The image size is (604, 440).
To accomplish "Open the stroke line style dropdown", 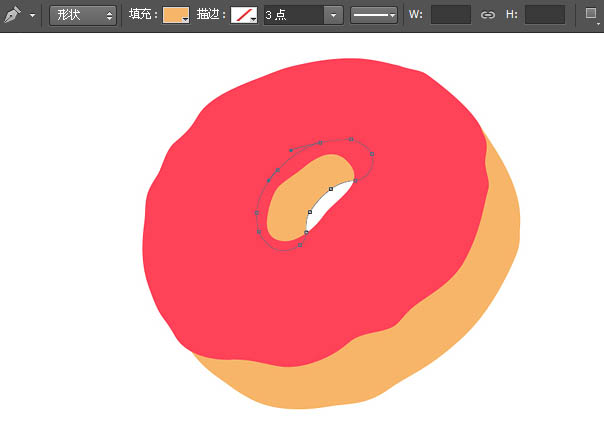I will (x=374, y=15).
